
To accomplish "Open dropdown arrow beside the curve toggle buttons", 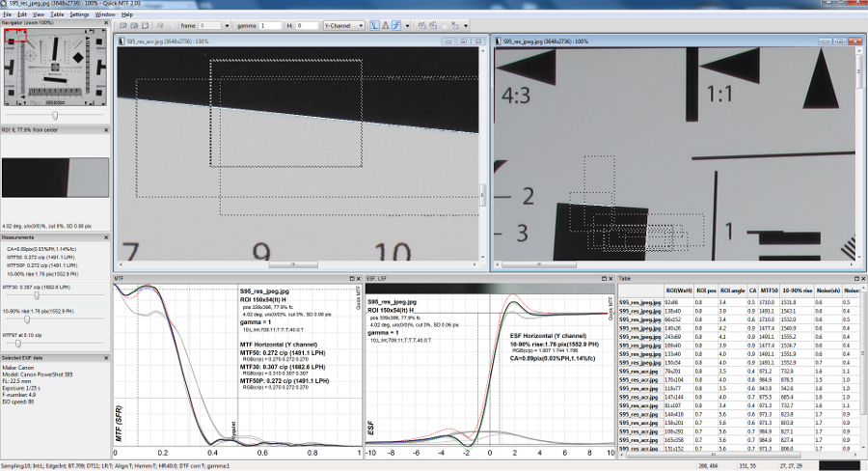I will pyautogui.click(x=408, y=26).
